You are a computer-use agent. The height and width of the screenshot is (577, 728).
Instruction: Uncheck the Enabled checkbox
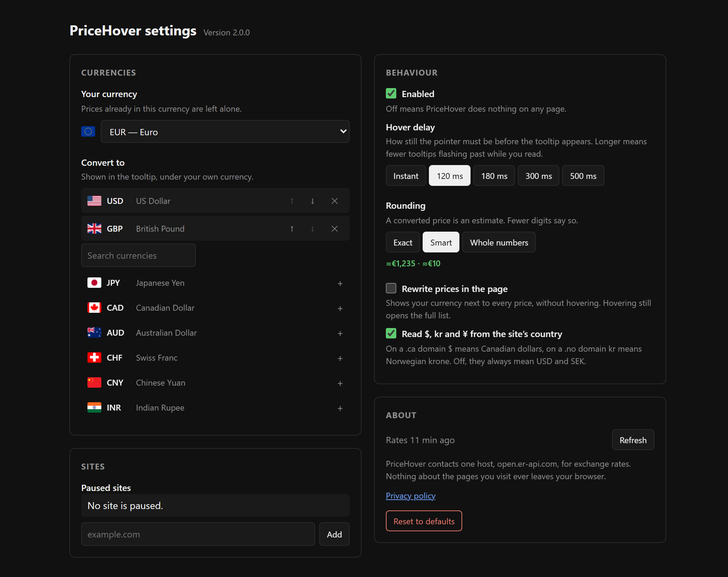pos(391,93)
